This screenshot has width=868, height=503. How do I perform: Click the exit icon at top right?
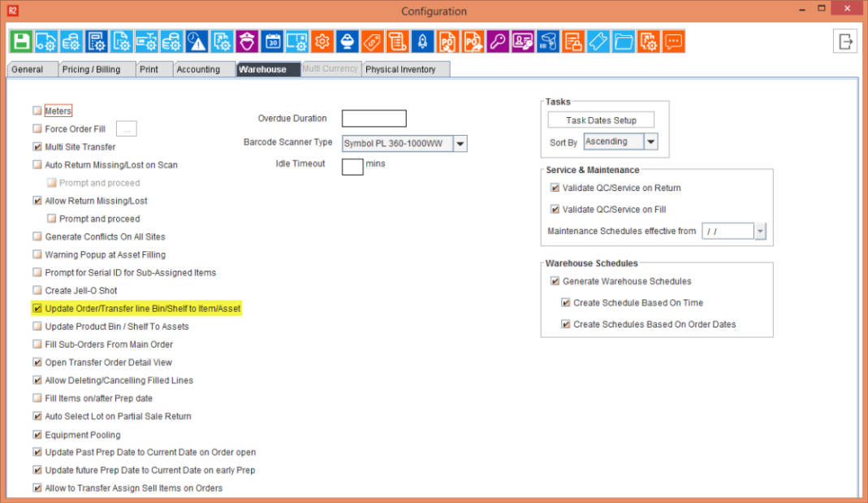click(845, 41)
